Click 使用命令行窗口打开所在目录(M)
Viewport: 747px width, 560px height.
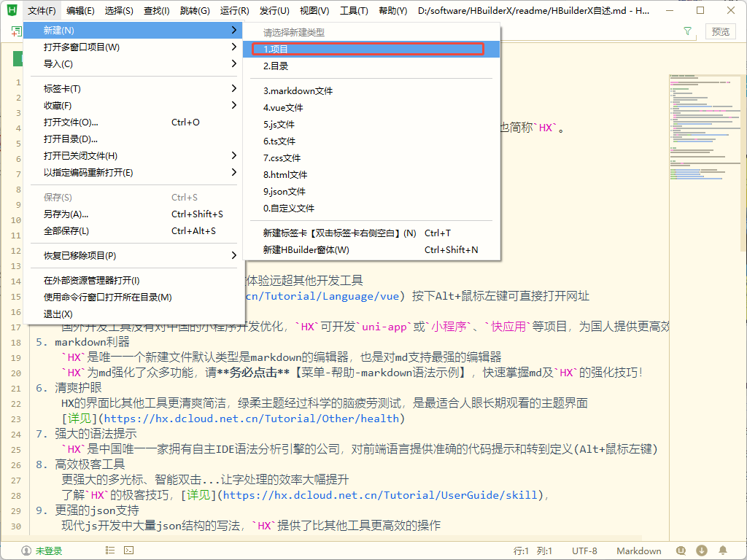click(x=134, y=297)
